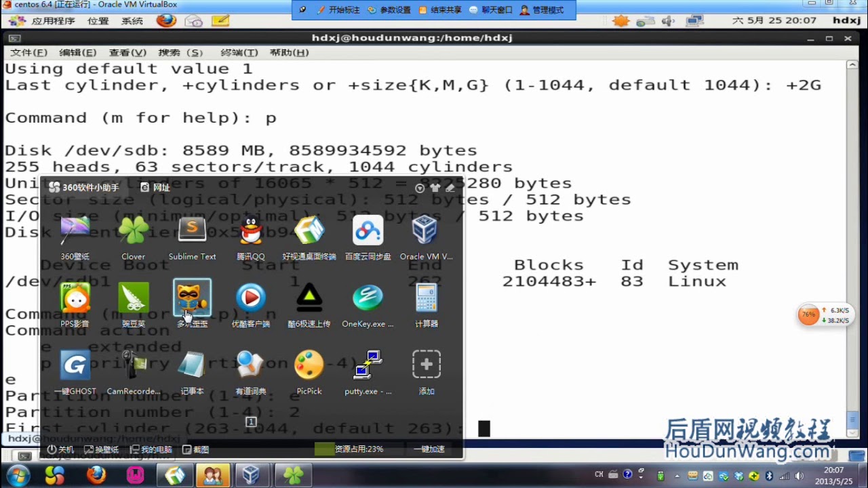Click 截图 screenshot button

pyautogui.click(x=196, y=449)
